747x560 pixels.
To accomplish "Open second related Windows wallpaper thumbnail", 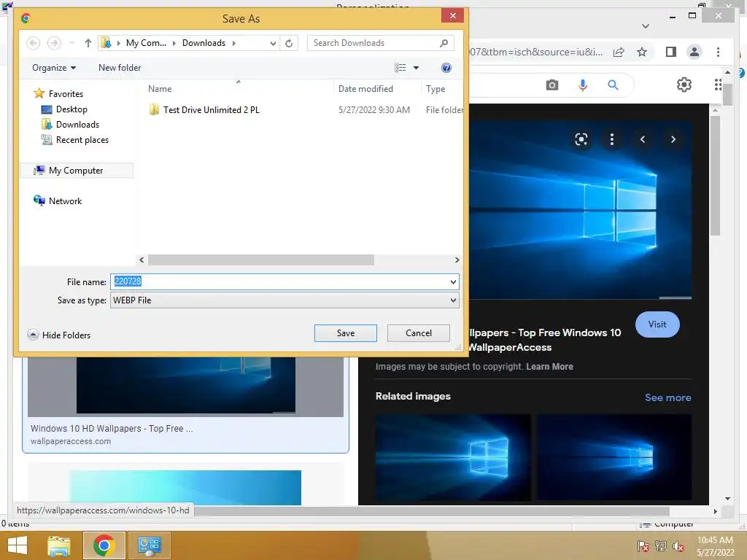I will coord(614,458).
